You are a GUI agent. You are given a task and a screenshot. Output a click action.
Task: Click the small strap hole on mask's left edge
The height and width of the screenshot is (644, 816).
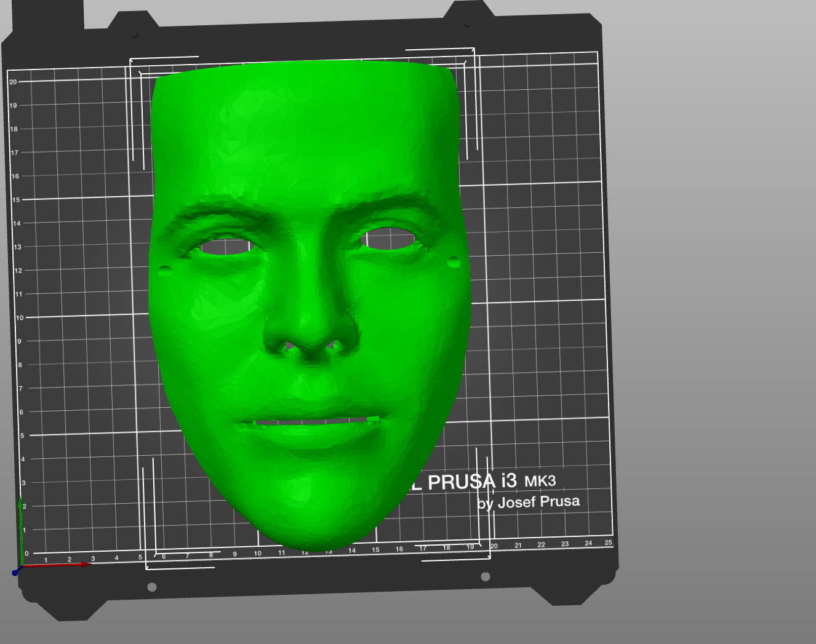[165, 270]
